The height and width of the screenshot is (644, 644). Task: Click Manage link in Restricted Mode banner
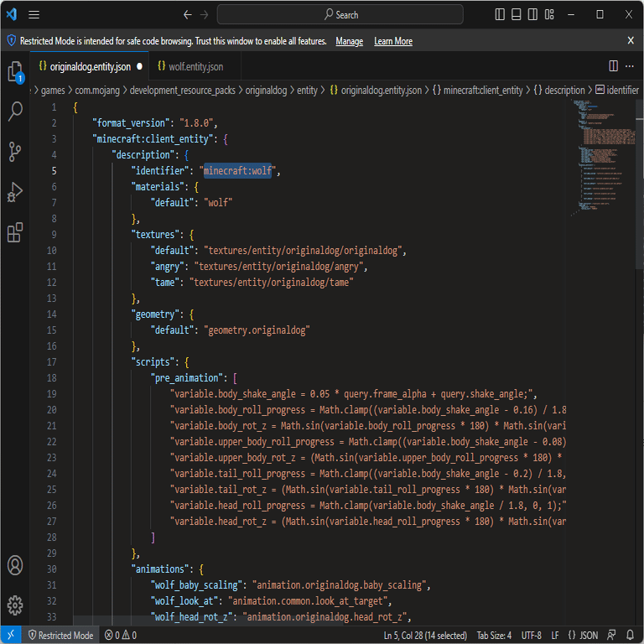349,41
